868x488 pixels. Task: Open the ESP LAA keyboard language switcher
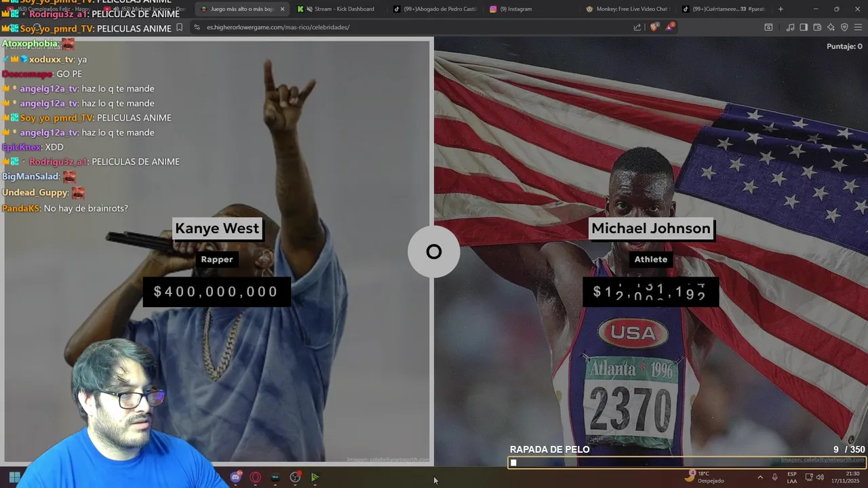[x=792, y=477]
